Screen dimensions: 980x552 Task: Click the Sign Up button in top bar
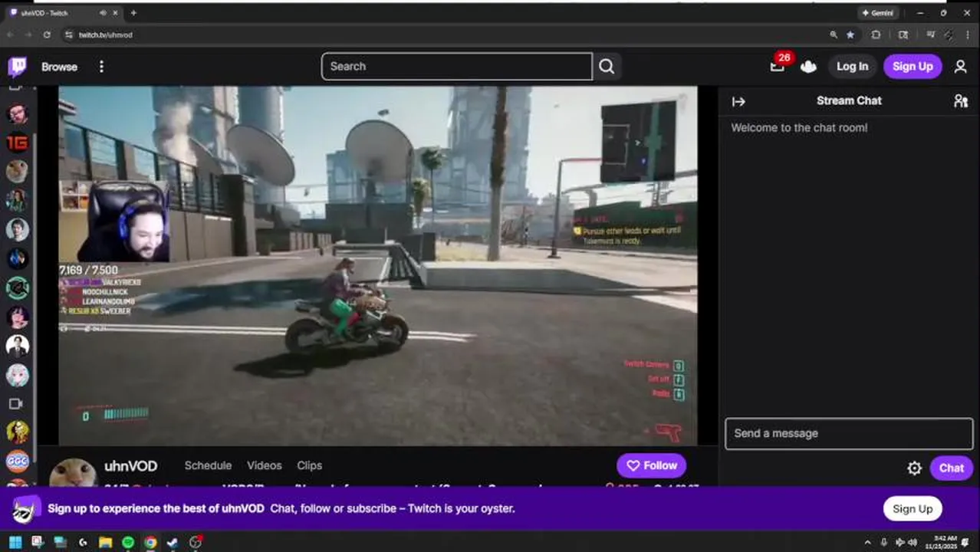(913, 67)
